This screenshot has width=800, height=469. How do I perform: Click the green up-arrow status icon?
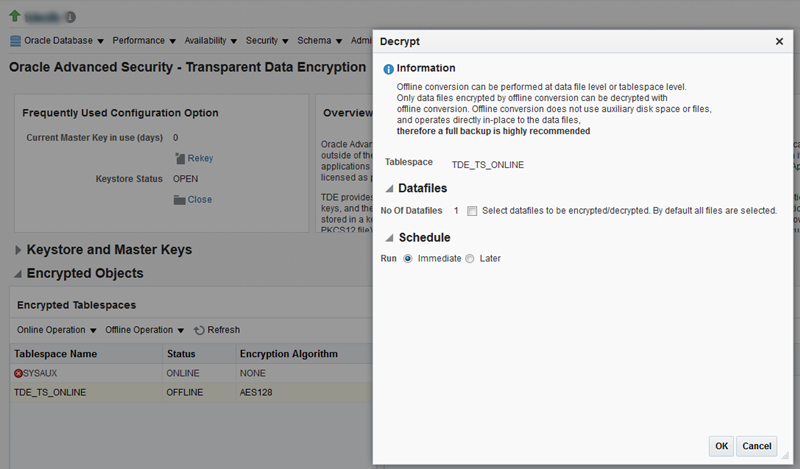15,16
